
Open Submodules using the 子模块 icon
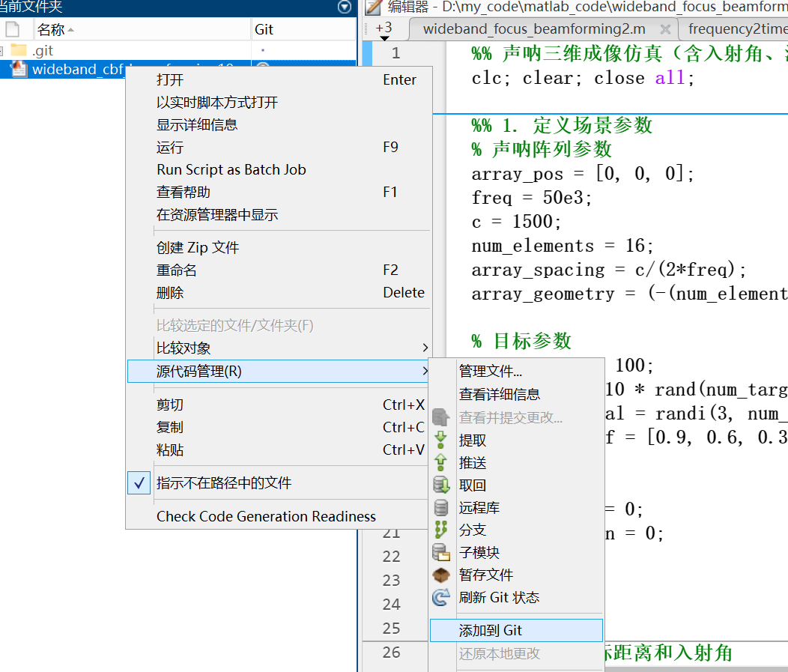click(442, 552)
